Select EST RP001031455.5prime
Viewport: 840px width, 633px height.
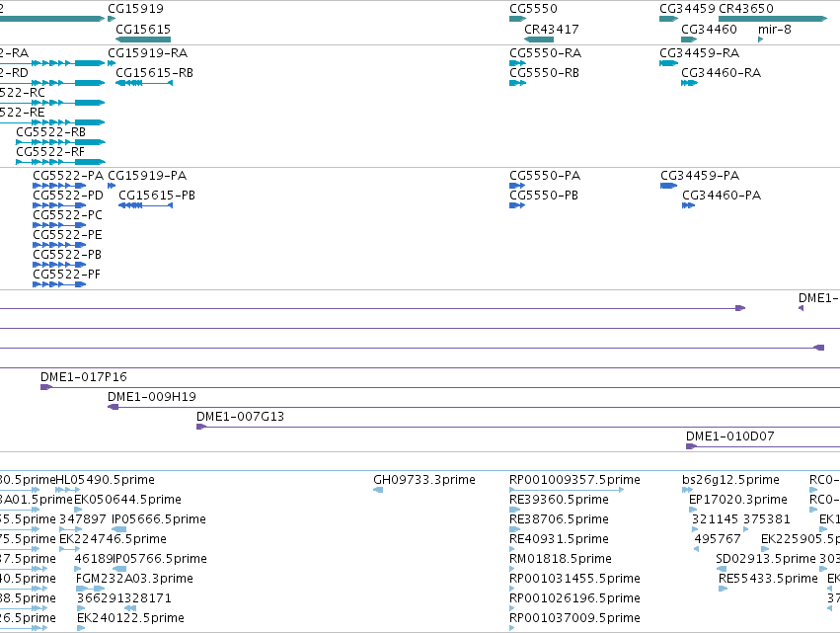click(574, 580)
